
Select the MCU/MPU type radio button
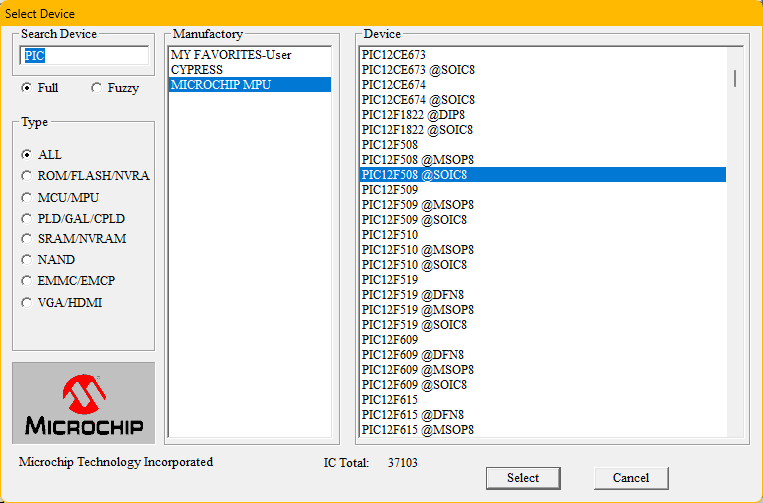point(26,198)
